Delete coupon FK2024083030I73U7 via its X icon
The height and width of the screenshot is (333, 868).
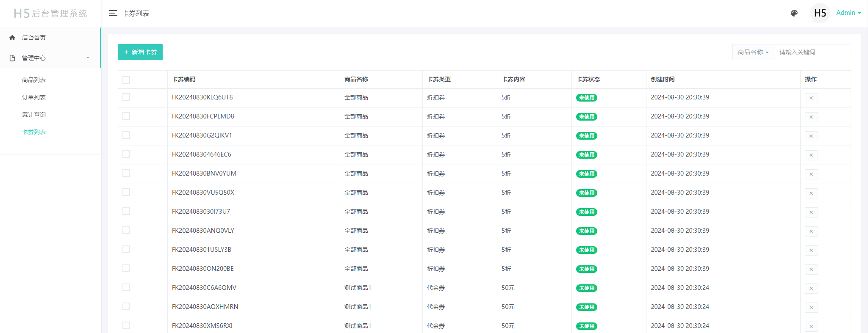click(x=811, y=212)
